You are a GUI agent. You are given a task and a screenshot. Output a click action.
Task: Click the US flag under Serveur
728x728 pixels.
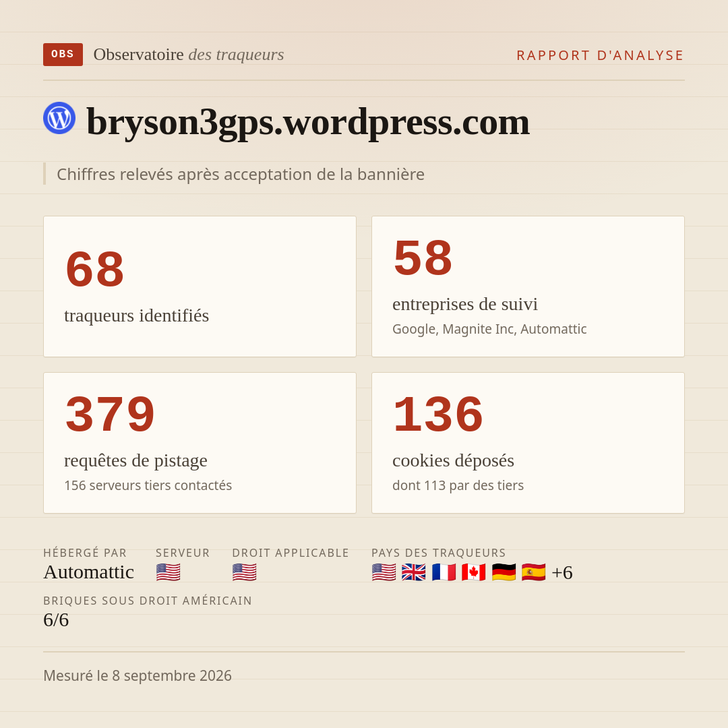click(x=168, y=572)
